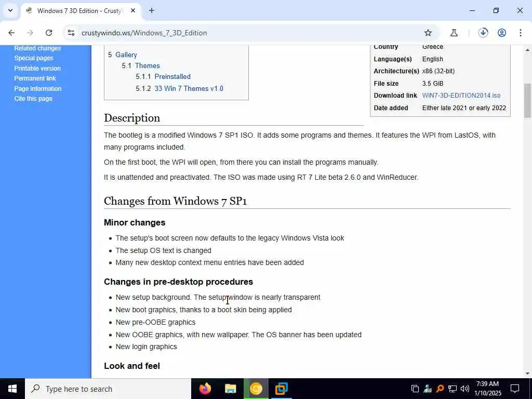Jump to Preinstalled contents entry
The image size is (532, 399).
(x=172, y=76)
